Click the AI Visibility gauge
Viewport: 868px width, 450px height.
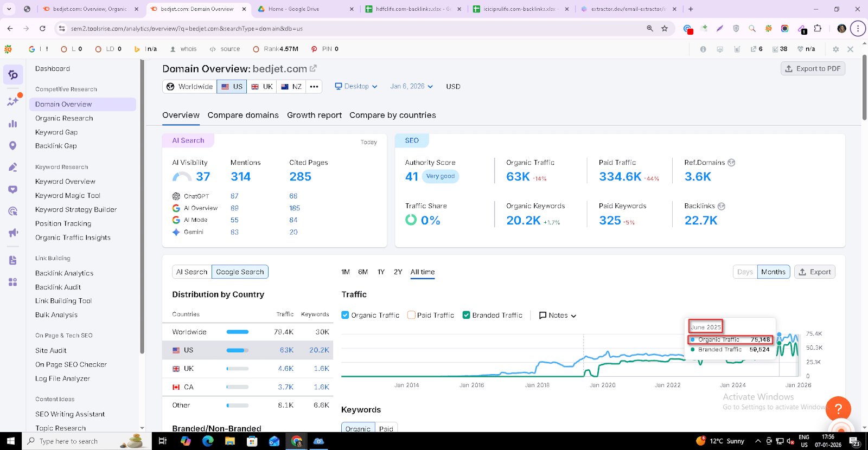182,177
